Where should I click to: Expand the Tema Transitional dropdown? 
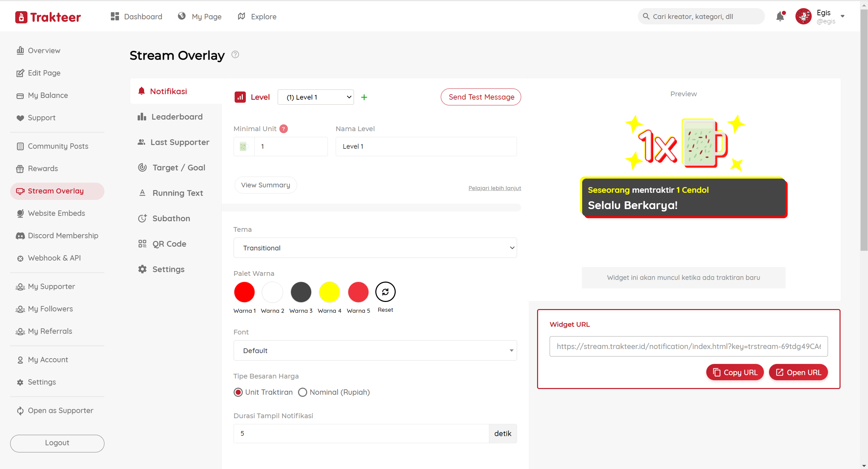coord(375,248)
